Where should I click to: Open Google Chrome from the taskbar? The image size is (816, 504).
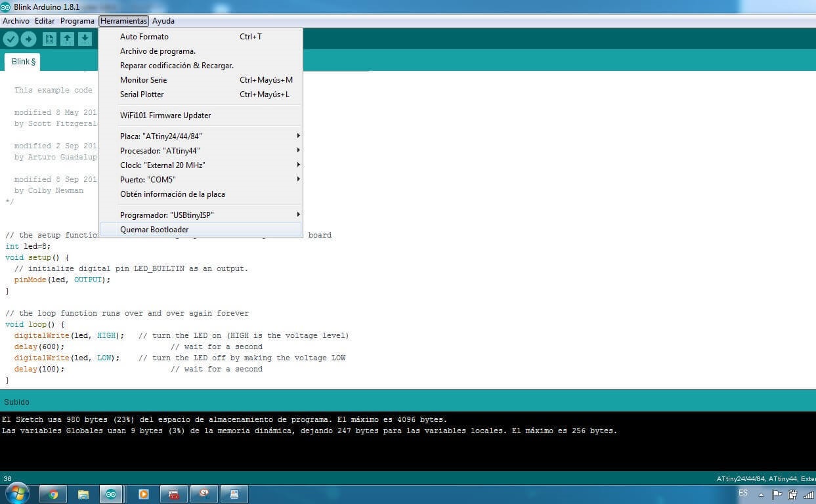[53, 494]
